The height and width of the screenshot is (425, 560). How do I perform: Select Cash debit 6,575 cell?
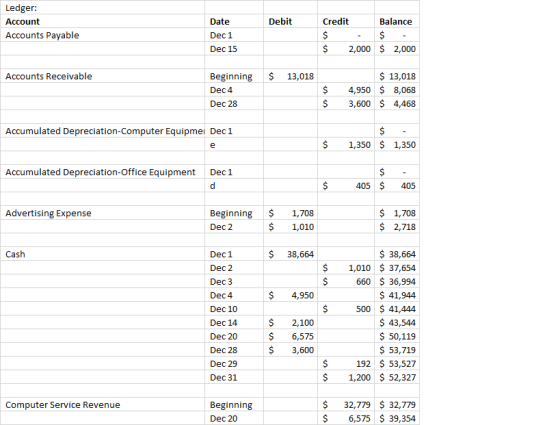(x=290, y=336)
